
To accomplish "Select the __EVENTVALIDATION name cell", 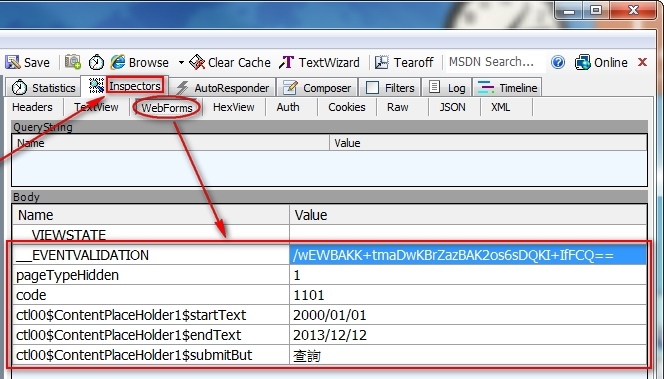I will coord(151,255).
